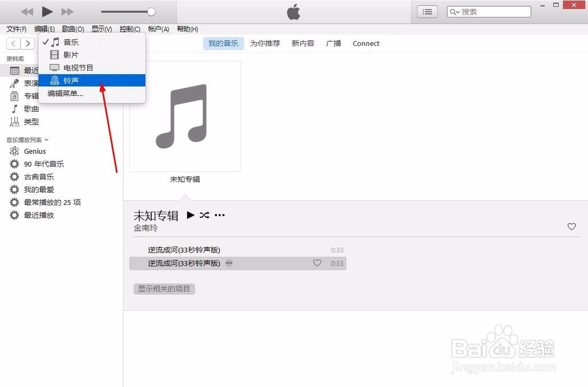This screenshot has height=387, width=588.
Task: Choose 影片 from the open media dropdown
Action: coord(69,55)
